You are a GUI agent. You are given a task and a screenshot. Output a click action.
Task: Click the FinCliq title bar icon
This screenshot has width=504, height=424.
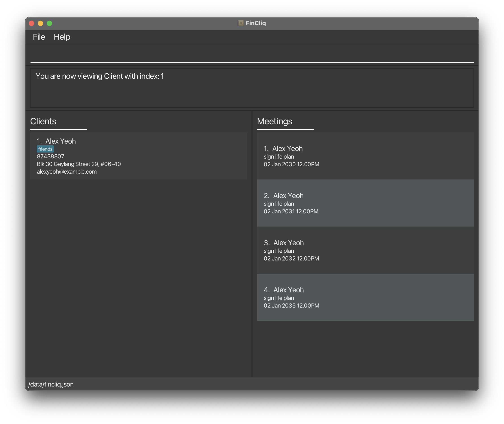point(241,23)
